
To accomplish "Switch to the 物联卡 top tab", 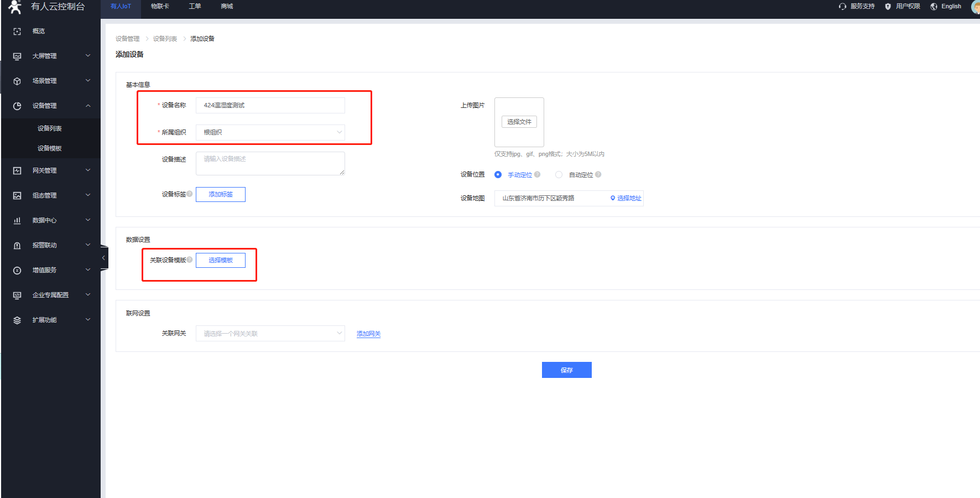I will point(160,7).
